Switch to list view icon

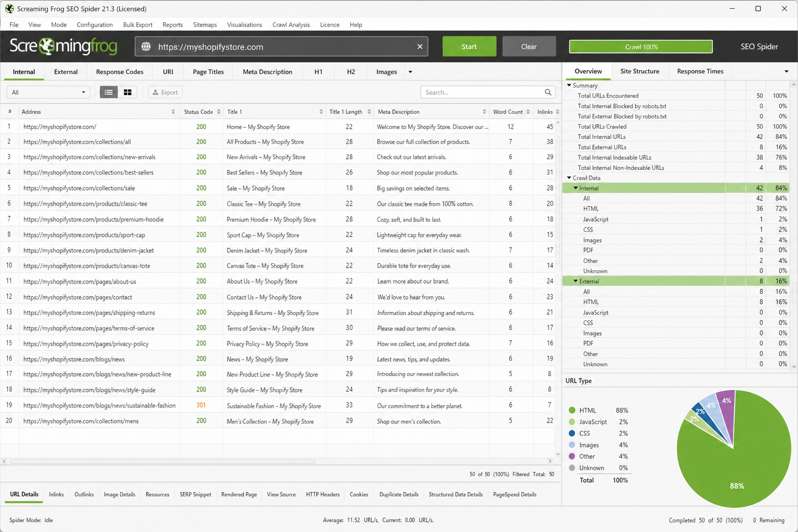[109, 92]
